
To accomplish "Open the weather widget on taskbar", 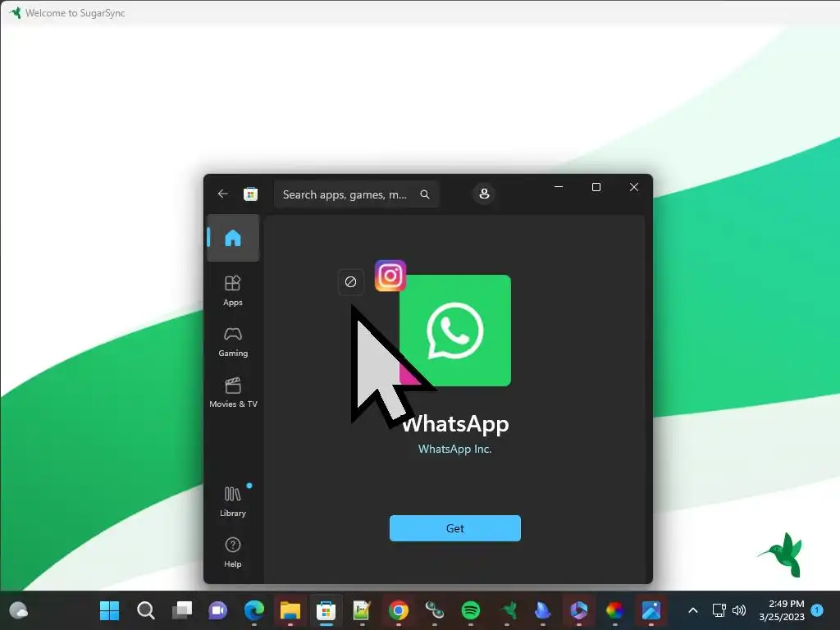I will click(x=19, y=610).
